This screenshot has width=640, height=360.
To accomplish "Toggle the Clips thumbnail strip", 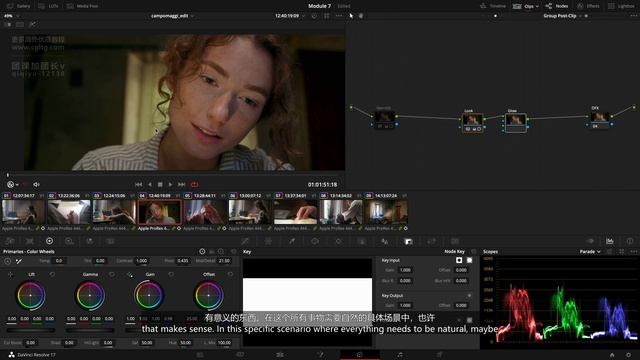I will [523, 6].
